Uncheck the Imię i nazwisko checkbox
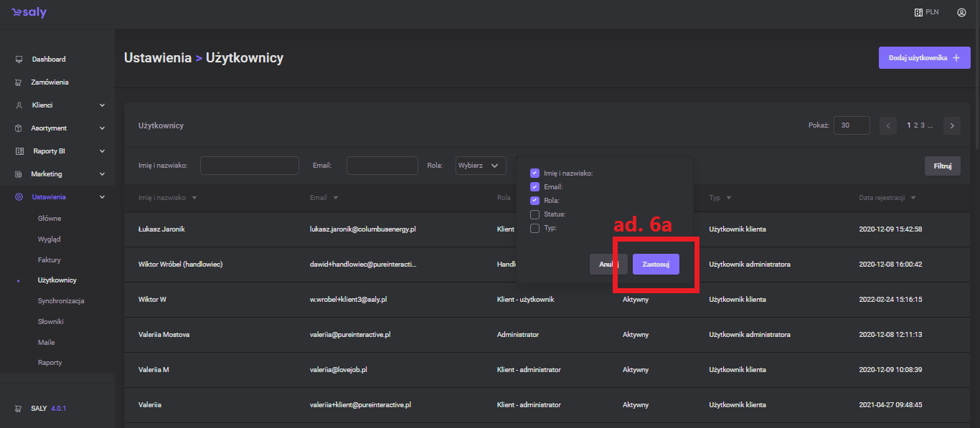 pyautogui.click(x=534, y=173)
